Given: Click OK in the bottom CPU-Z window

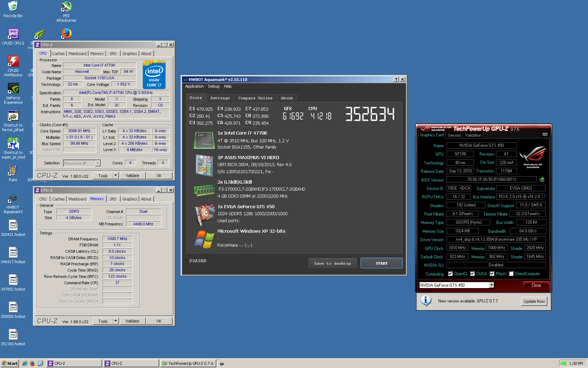Looking at the screenshot, I should (x=159, y=321).
